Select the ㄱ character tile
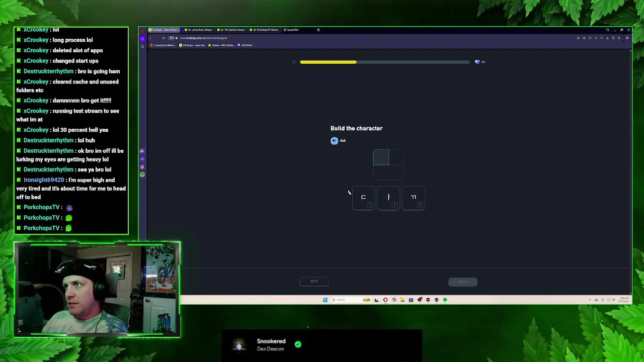Screen dimensions: 644x362 click(414, 198)
